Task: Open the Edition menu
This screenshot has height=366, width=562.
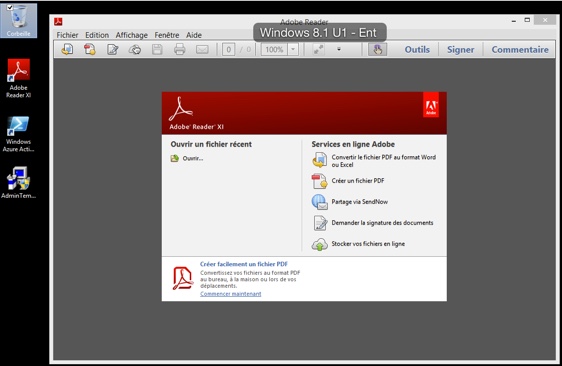Action: pyautogui.click(x=97, y=35)
